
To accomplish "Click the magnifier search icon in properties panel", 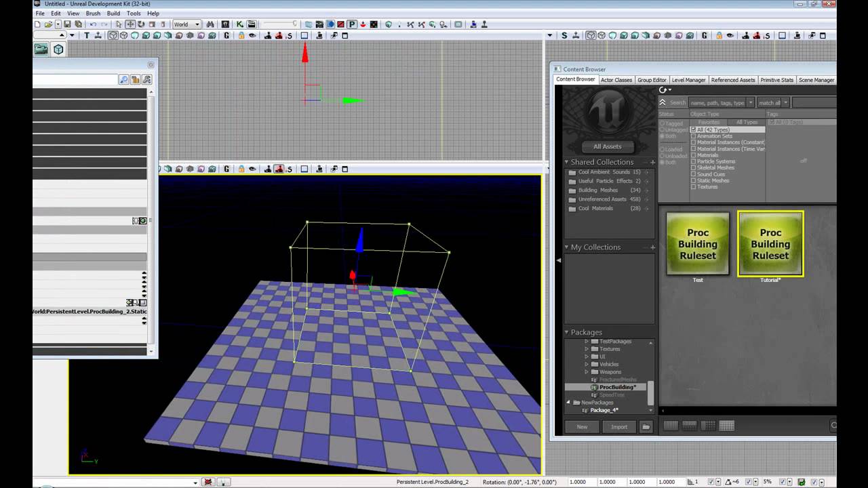I will click(x=123, y=80).
